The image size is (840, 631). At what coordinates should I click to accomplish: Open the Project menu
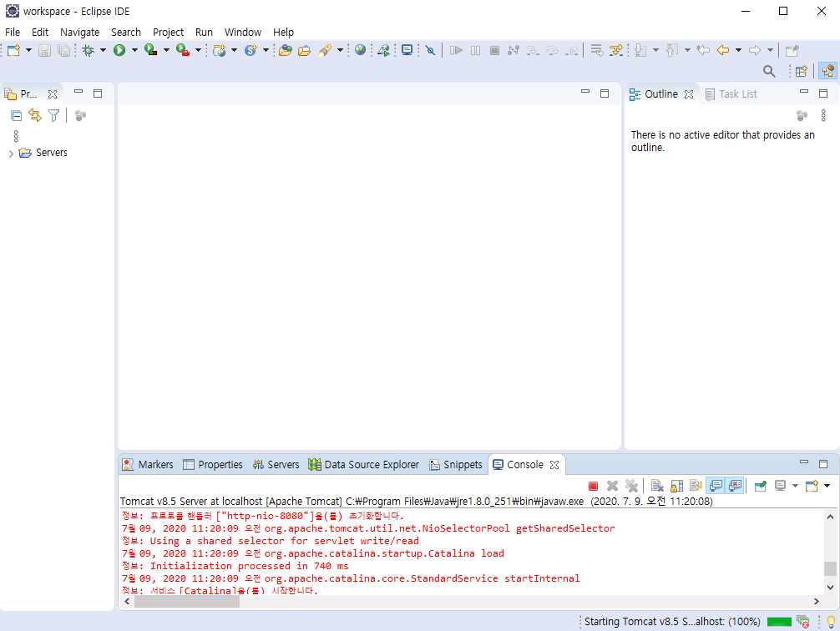point(168,33)
